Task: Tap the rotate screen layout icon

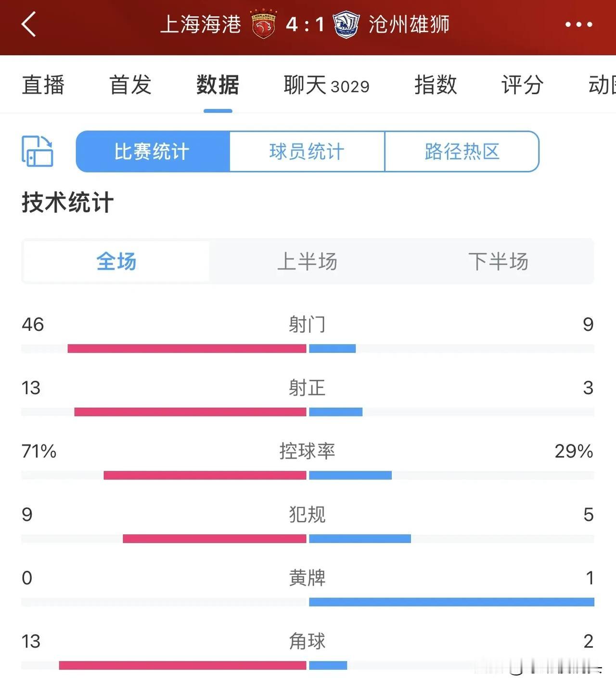Action: tap(38, 151)
